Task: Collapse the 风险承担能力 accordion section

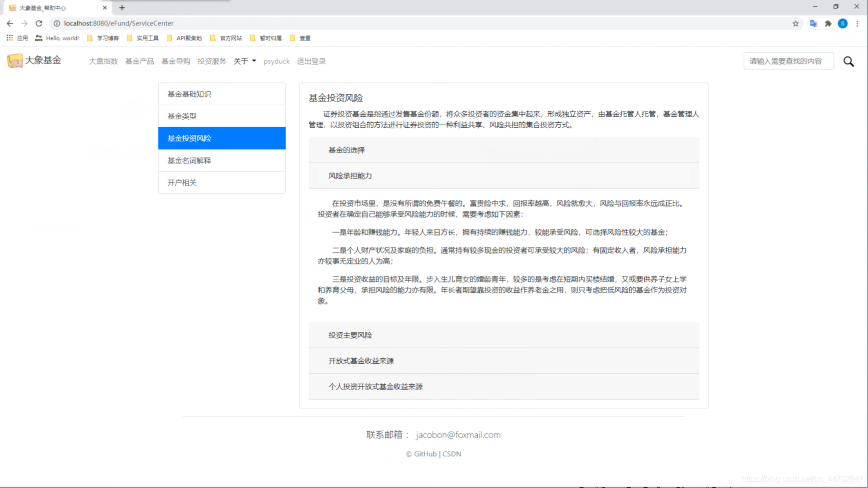Action: click(504, 176)
